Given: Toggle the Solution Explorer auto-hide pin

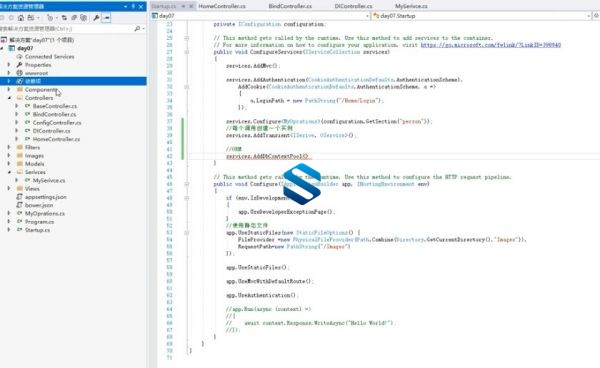Looking at the screenshot, I should (133, 7).
